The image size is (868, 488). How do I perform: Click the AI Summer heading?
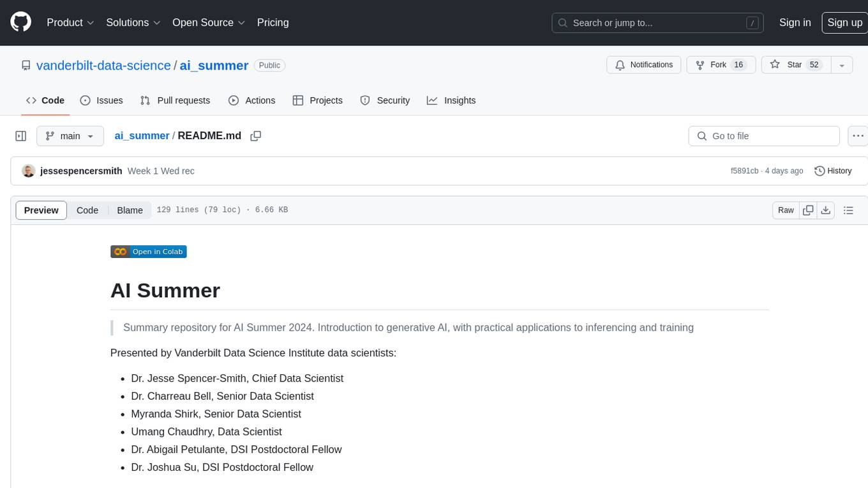(165, 290)
